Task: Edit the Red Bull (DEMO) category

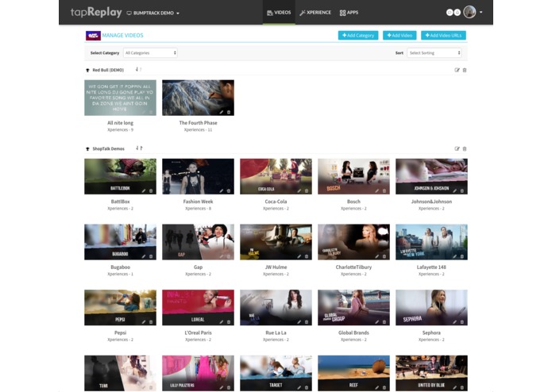Action: [x=457, y=70]
